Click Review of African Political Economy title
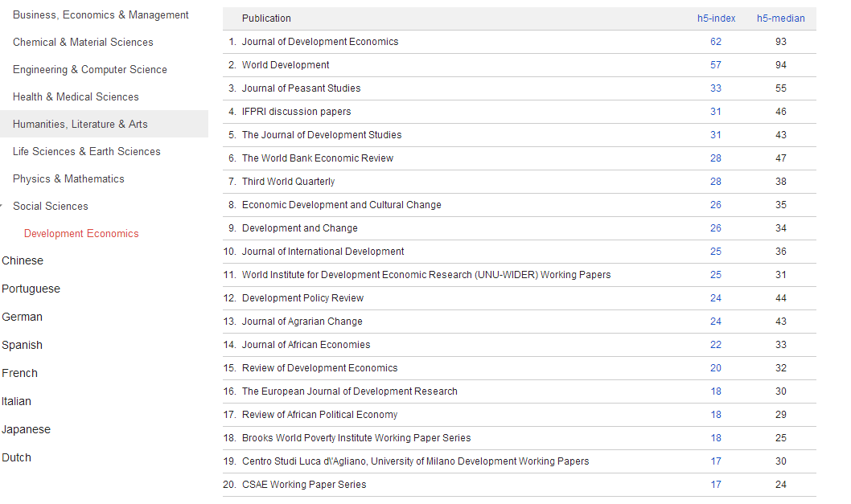 [319, 415]
